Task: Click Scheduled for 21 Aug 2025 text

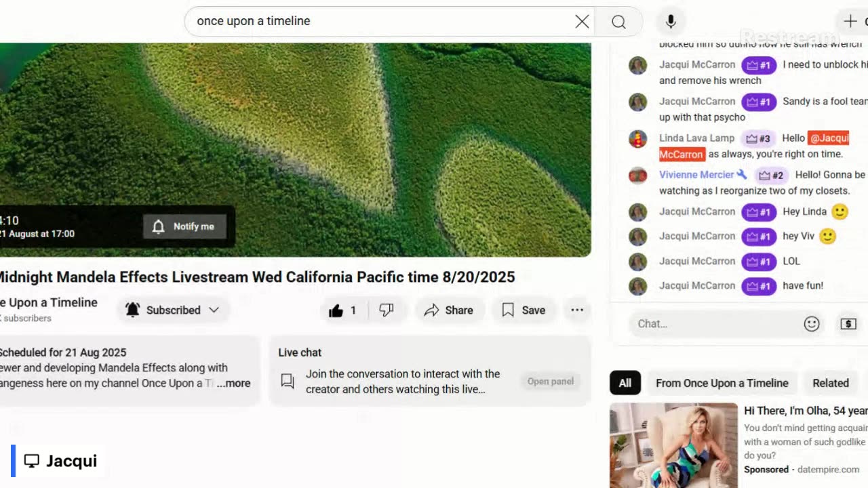Action: click(x=63, y=352)
